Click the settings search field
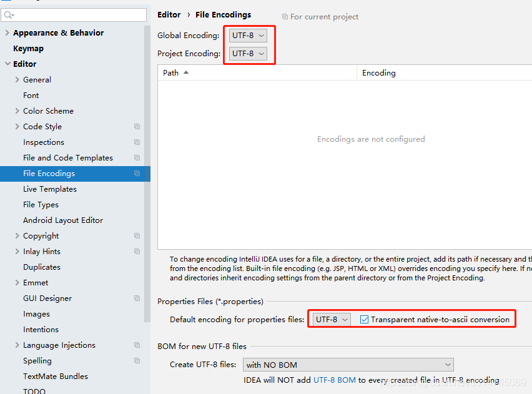532x394 pixels. pyautogui.click(x=74, y=15)
